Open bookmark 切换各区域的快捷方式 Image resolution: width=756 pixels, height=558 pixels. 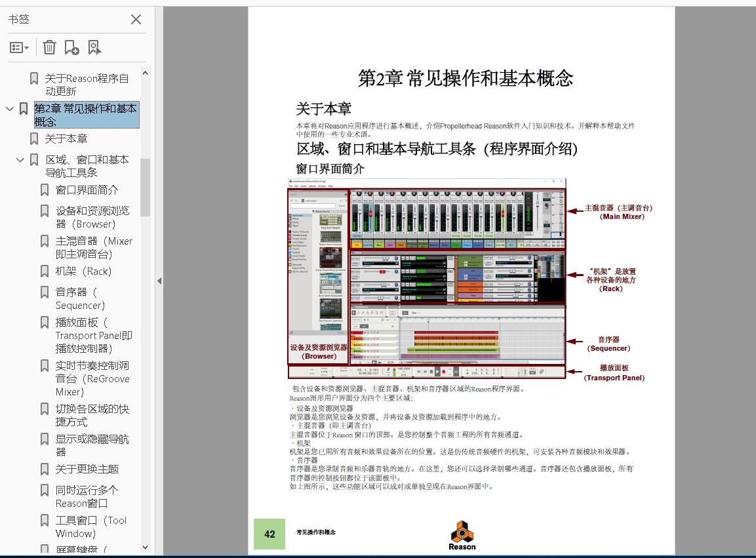[x=92, y=415]
